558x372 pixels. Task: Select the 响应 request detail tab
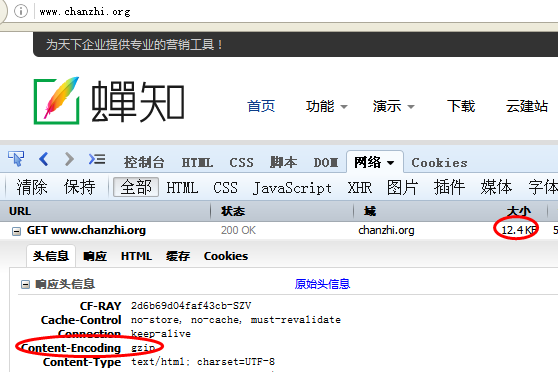pos(95,256)
